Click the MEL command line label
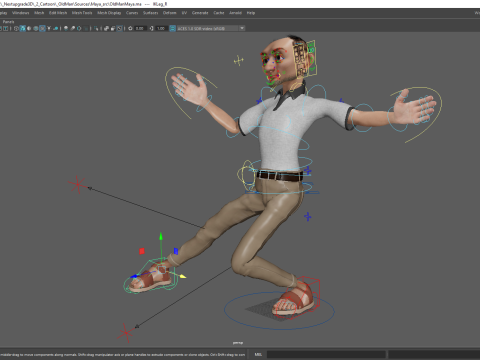 [x=258, y=354]
